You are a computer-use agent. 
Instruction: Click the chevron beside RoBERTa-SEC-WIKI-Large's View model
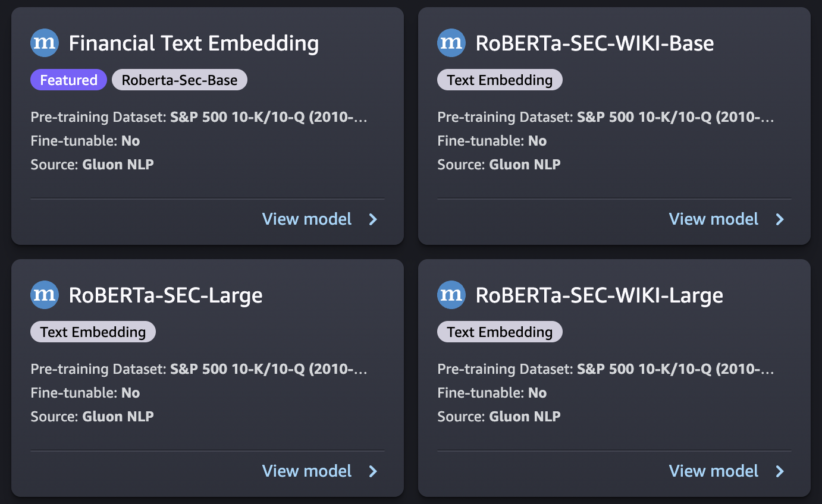click(x=779, y=471)
